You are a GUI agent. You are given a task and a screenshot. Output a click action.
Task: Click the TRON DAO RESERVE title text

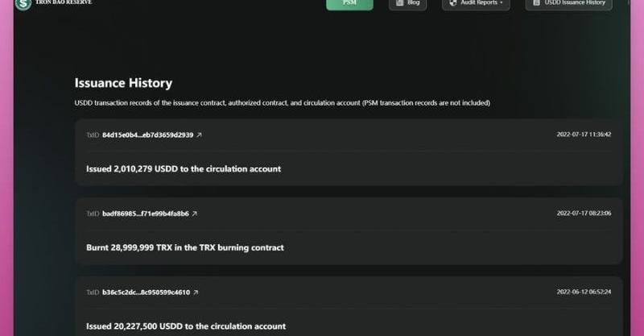click(x=64, y=2)
